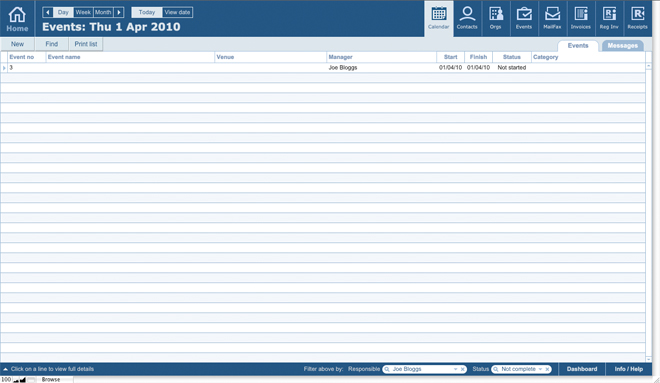This screenshot has height=383, width=660.
Task: Go to the Home screen
Action: click(x=17, y=19)
